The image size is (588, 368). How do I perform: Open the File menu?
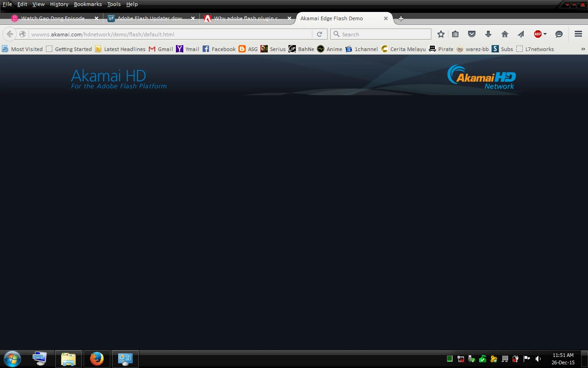click(x=7, y=4)
